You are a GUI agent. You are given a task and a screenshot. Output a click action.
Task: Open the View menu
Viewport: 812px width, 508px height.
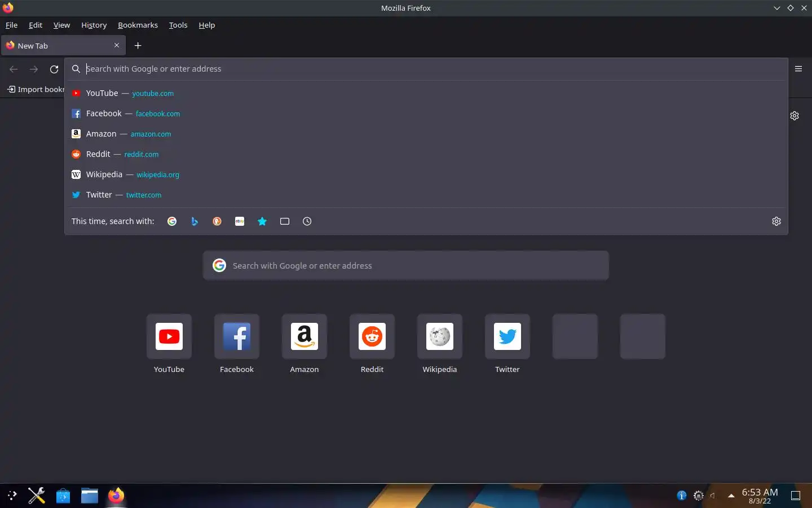61,25
